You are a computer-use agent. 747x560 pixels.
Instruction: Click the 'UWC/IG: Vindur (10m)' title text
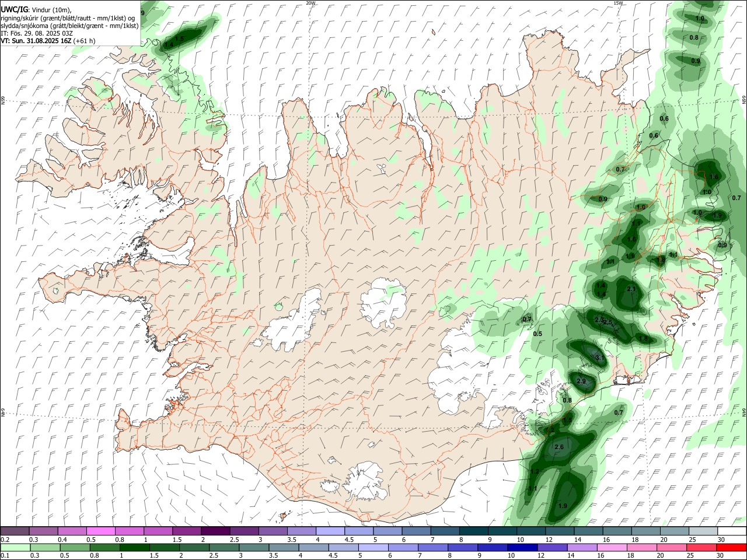[x=36, y=10]
